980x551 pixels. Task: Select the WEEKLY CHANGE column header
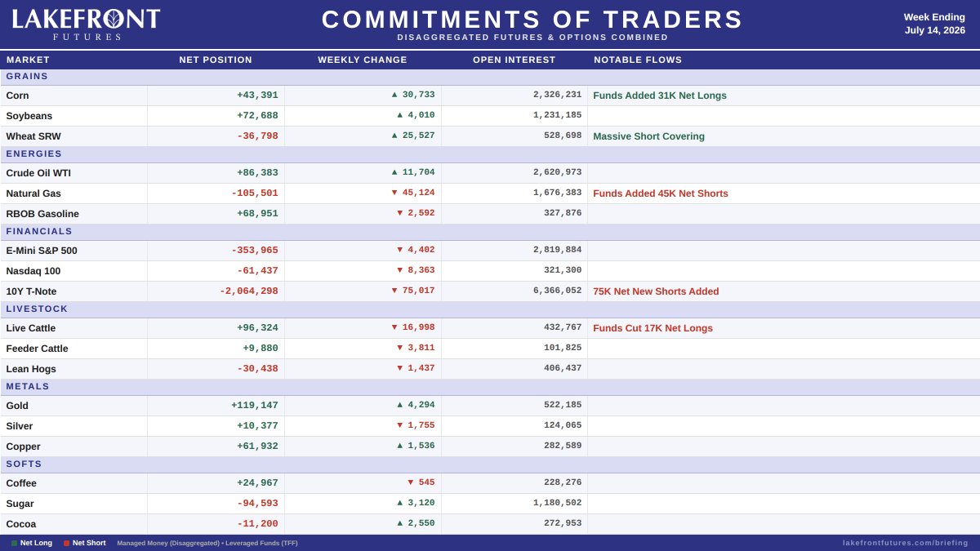(x=363, y=60)
